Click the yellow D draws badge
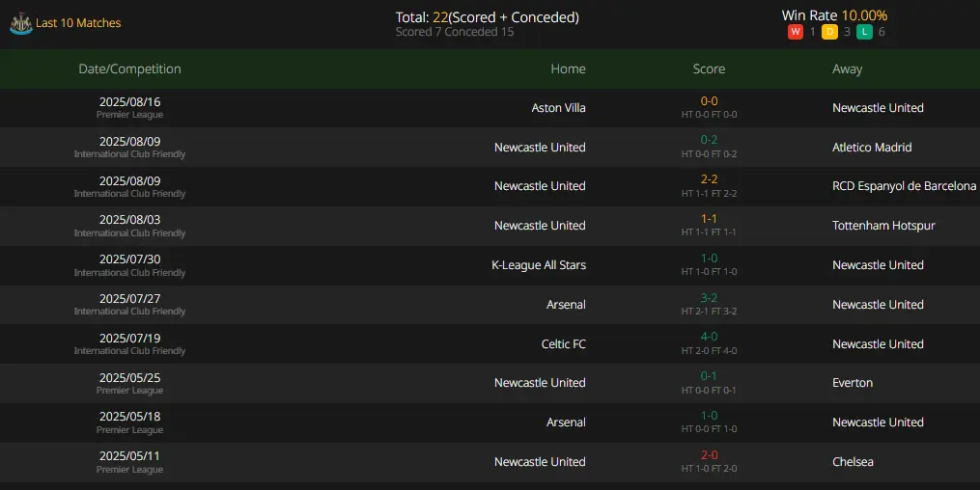This screenshot has width=980, height=490. [829, 32]
